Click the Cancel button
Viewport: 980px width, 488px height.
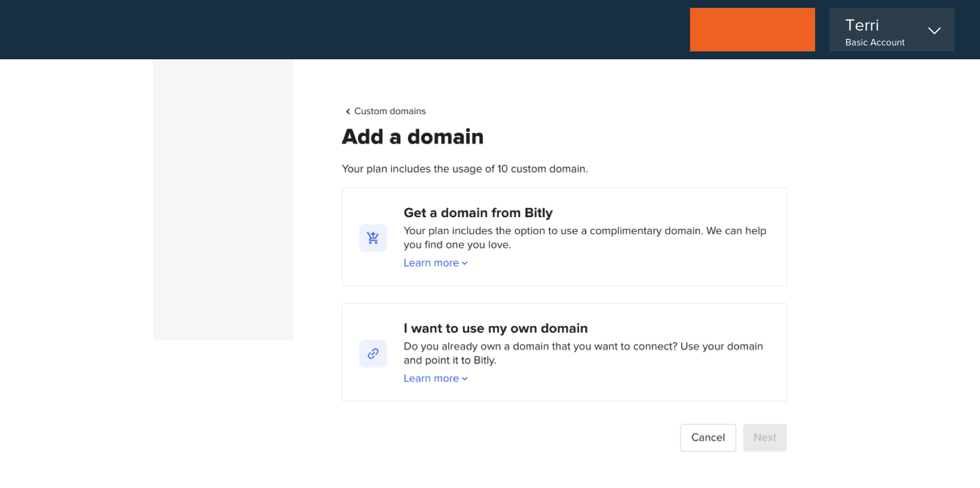tap(708, 438)
